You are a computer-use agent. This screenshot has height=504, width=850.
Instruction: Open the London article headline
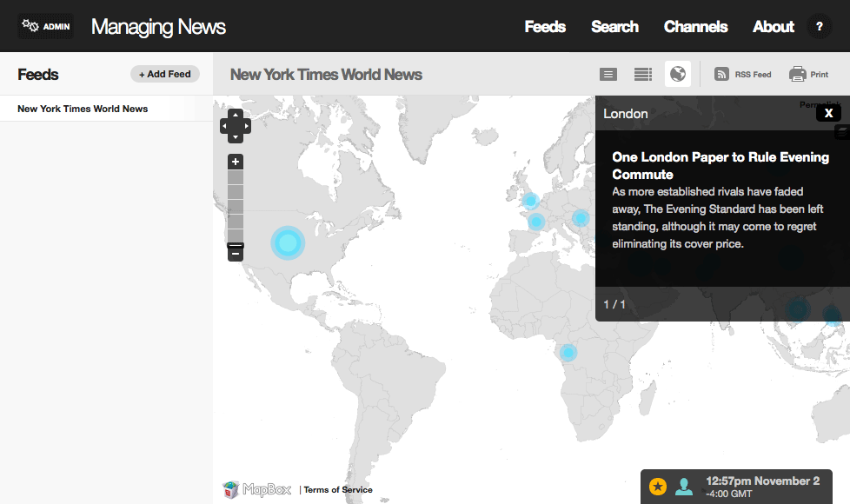coord(721,165)
